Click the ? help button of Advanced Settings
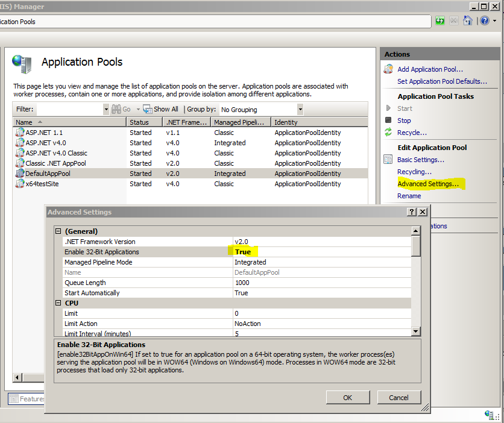Image resolution: width=504 pixels, height=423 pixels. (411, 211)
